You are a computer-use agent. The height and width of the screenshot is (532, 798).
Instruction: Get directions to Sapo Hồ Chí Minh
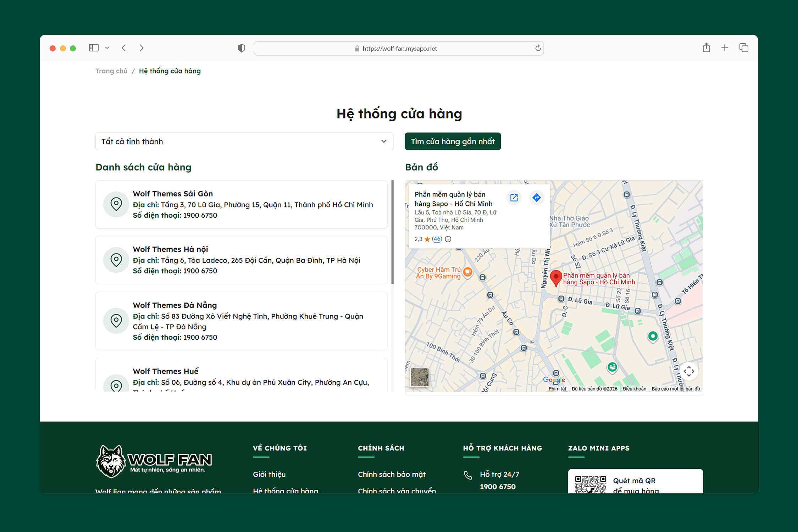point(537,198)
